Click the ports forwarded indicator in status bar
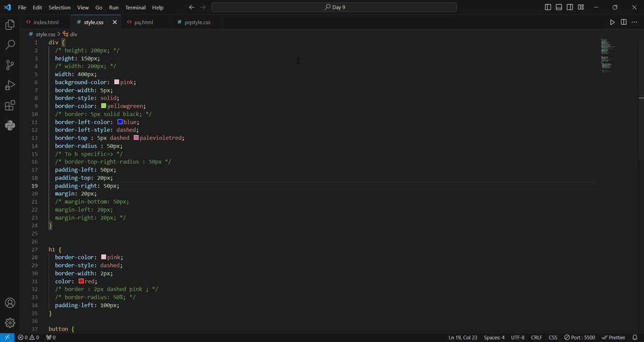This screenshot has height=342, width=644. point(50,337)
